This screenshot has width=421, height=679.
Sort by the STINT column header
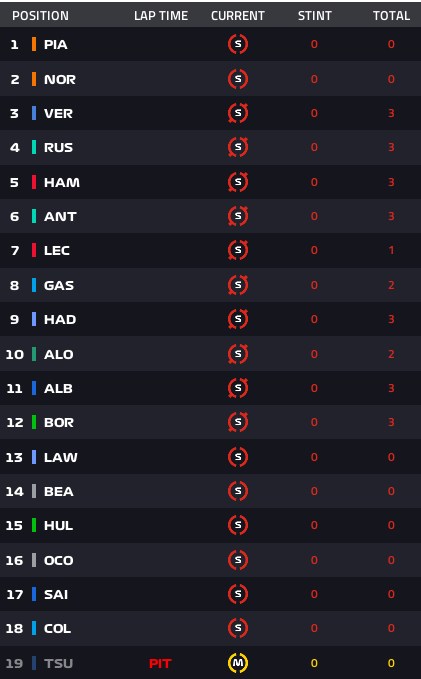(x=314, y=16)
